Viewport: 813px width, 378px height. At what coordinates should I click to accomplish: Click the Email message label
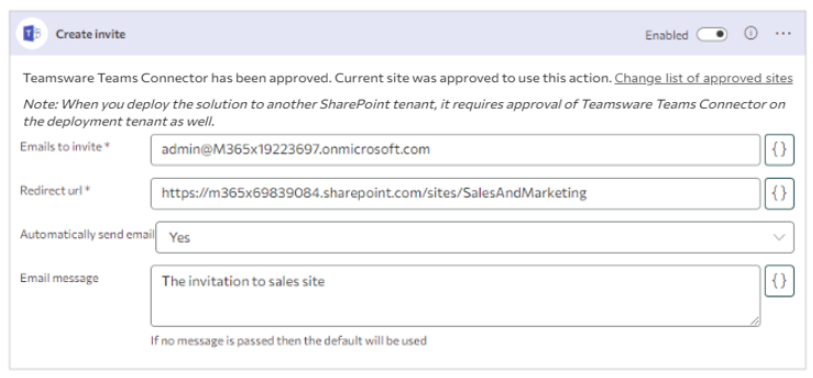pyautogui.click(x=59, y=278)
